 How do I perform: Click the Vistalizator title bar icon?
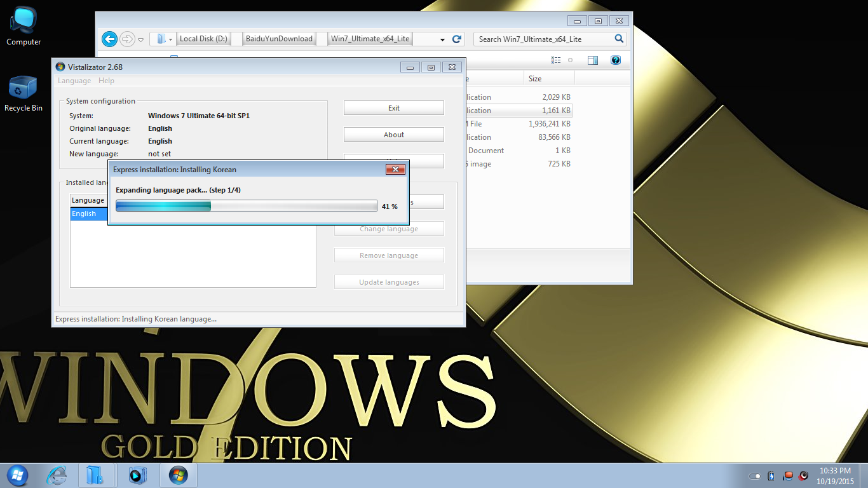point(60,67)
